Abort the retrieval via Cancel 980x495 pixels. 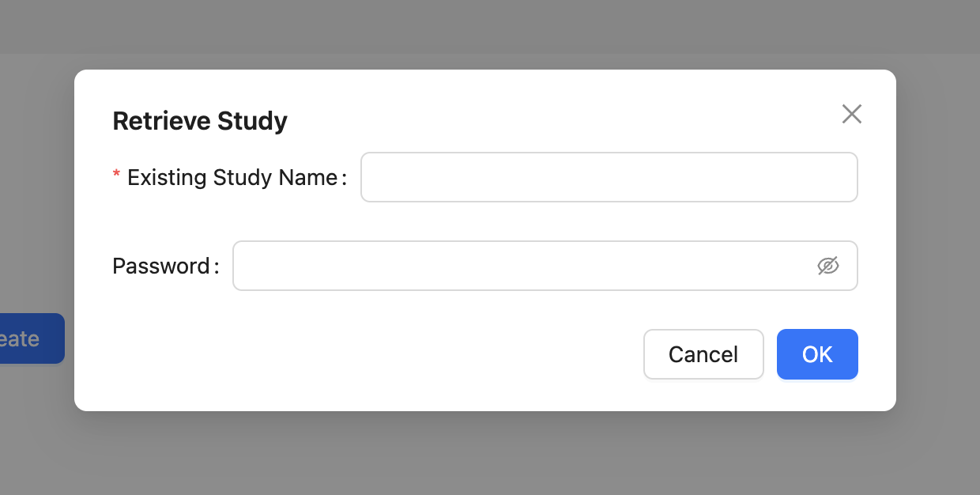pos(703,354)
